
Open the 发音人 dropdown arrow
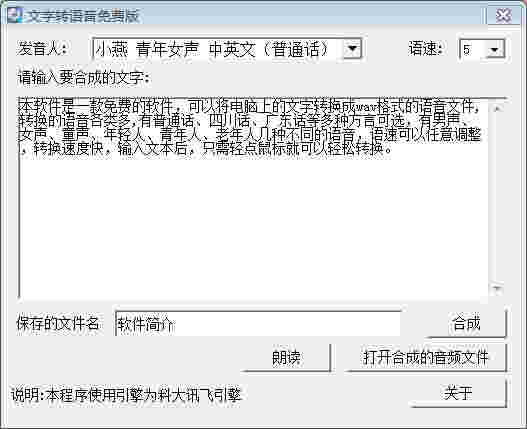tap(352, 49)
